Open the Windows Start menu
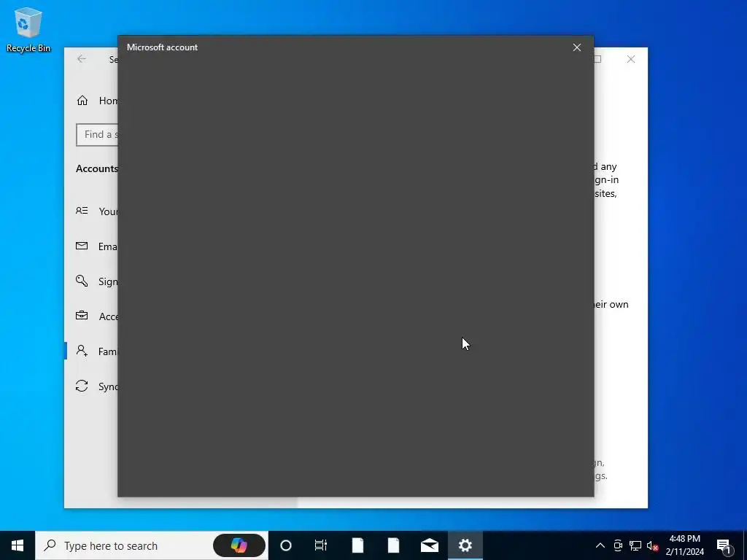This screenshot has width=747, height=560. pos(18,545)
